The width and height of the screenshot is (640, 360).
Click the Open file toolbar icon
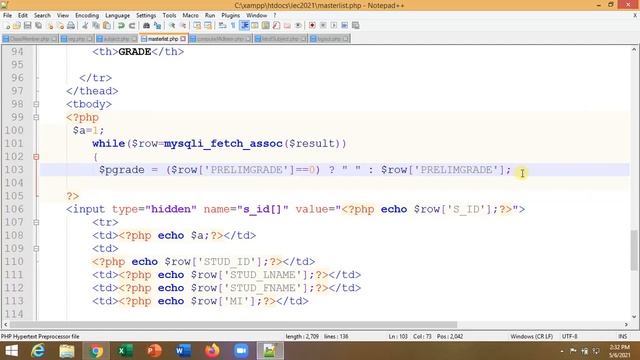point(17,25)
